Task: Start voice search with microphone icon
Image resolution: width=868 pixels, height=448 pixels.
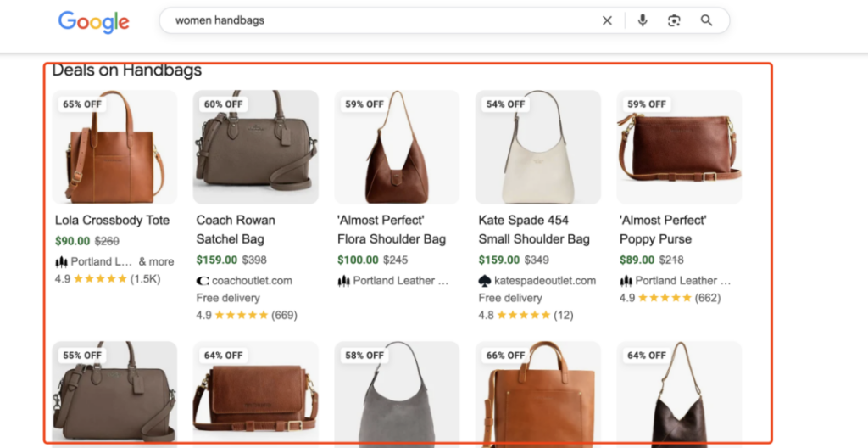Action: [643, 21]
